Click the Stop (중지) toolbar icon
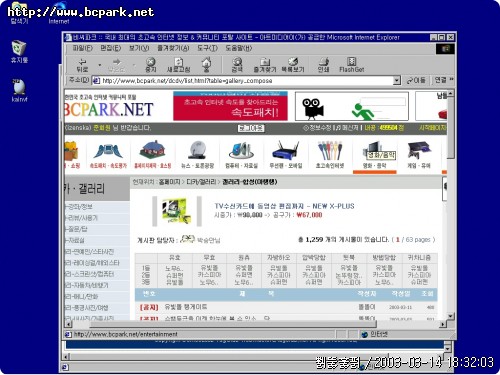 click(151, 65)
